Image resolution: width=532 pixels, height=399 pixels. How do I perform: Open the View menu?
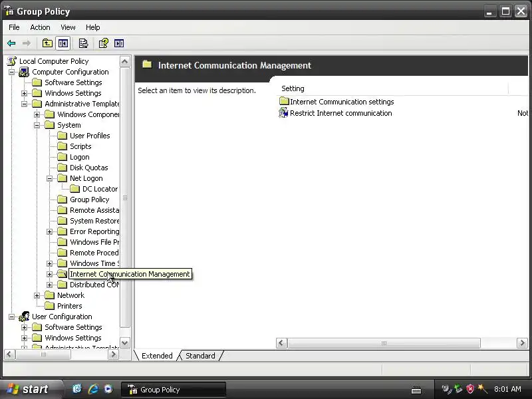click(x=68, y=27)
